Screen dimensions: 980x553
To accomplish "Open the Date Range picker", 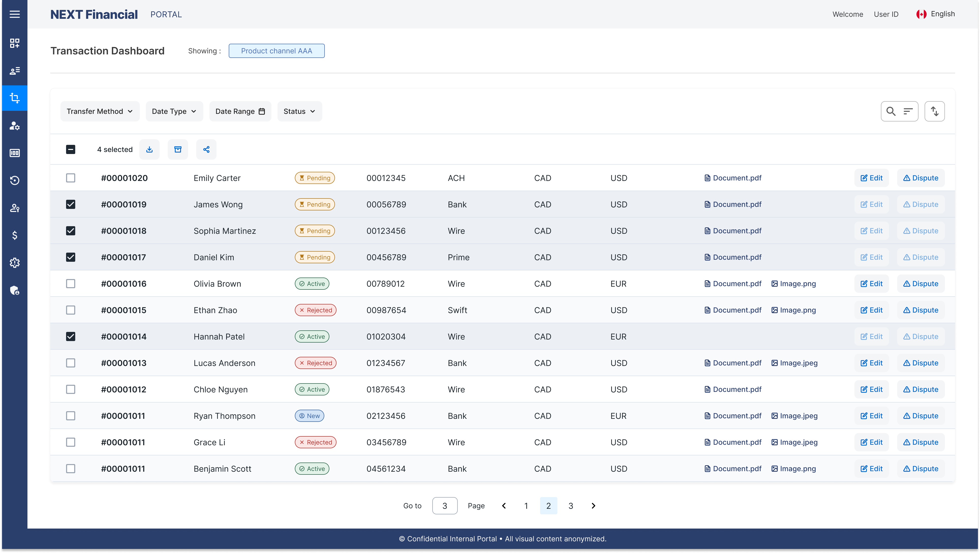I will click(x=240, y=111).
